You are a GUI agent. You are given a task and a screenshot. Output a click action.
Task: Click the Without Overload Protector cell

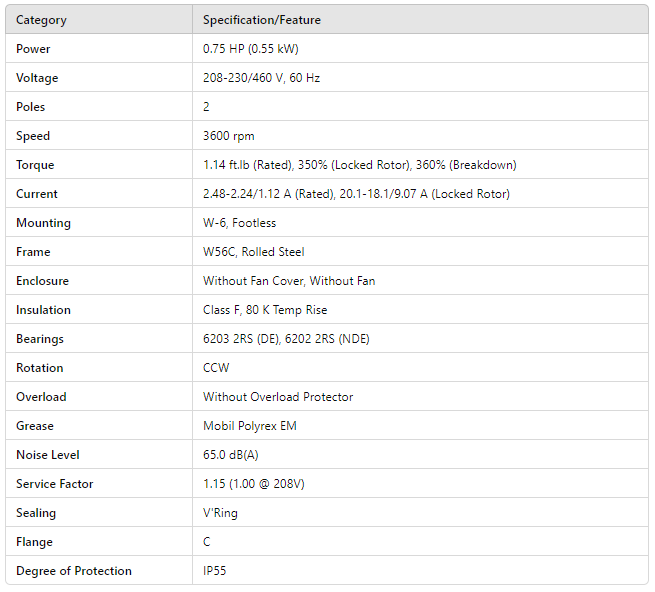tap(278, 397)
